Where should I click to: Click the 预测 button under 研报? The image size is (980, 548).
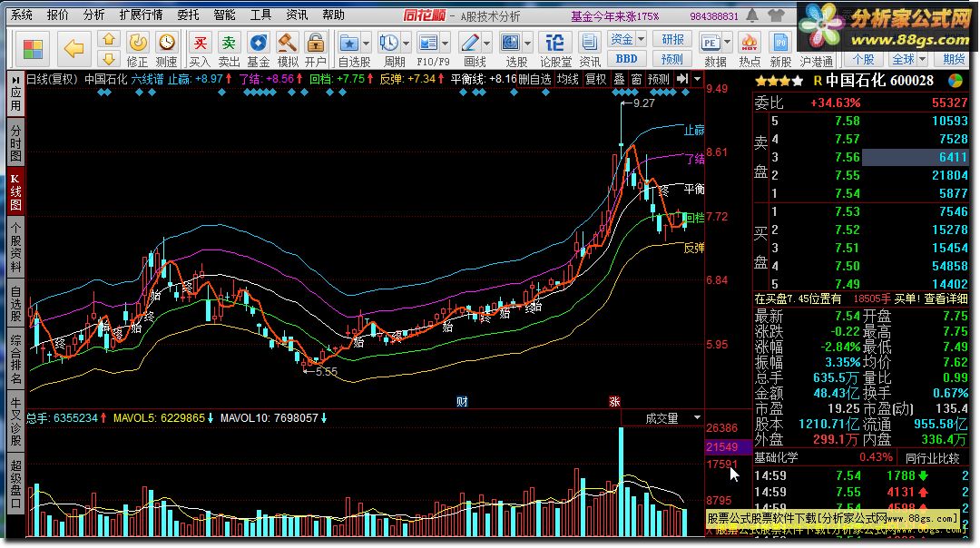click(672, 59)
